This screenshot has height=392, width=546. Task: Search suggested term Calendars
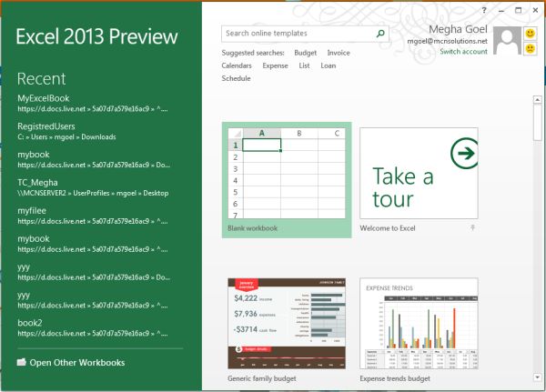(237, 65)
